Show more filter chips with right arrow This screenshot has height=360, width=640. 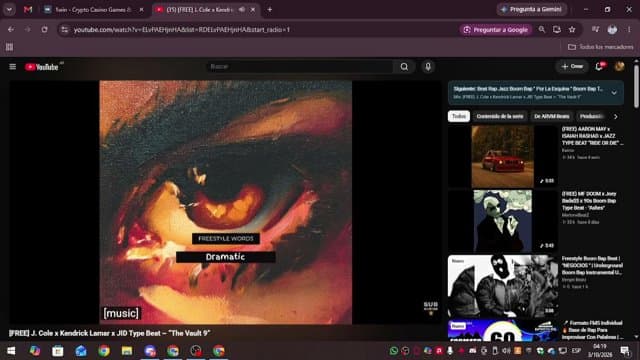[616, 116]
